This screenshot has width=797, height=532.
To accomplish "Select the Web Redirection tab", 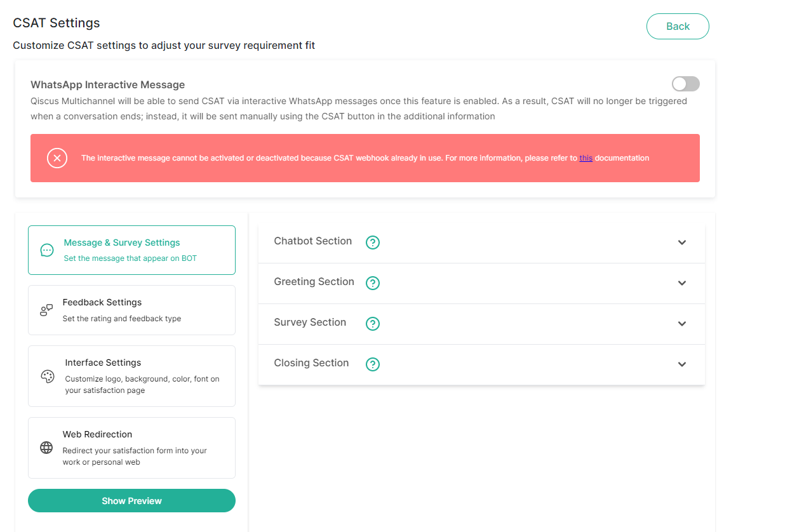I will coord(131,448).
